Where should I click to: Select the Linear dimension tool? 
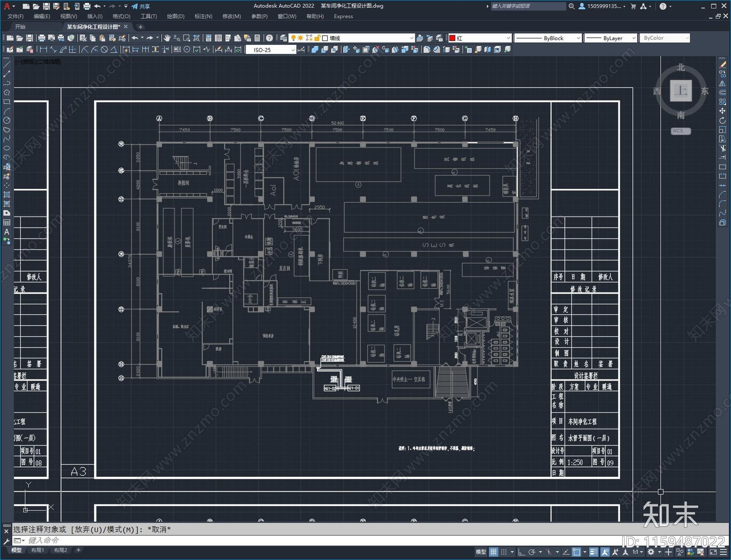pyautogui.click(x=43, y=50)
